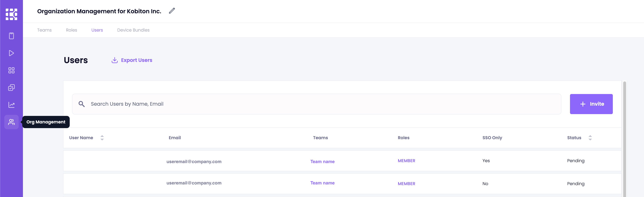This screenshot has width=644, height=197.
Task: Open the play triangle sidebar icon
Action: (x=11, y=53)
